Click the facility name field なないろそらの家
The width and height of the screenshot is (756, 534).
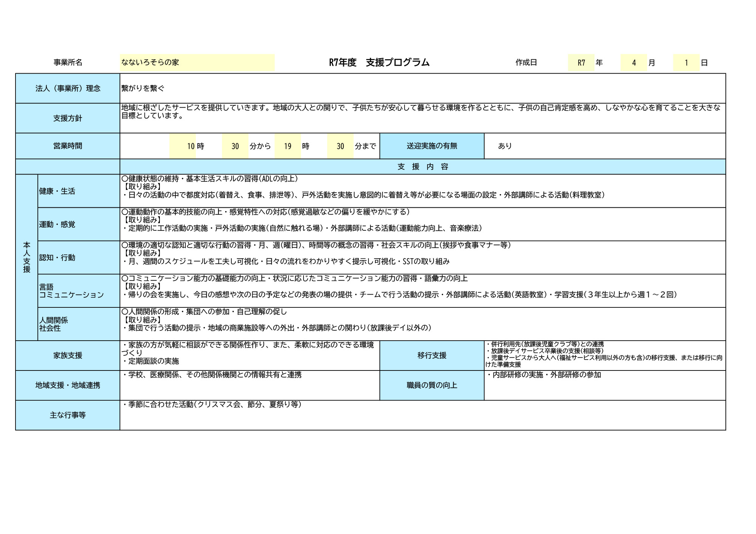197,62
